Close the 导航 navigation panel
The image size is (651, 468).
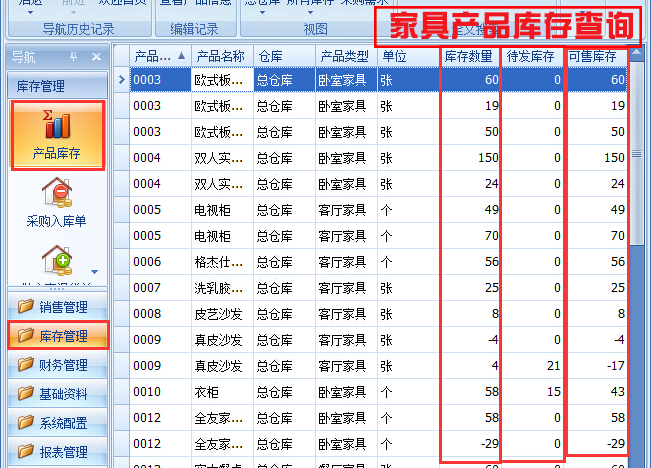click(x=95, y=57)
